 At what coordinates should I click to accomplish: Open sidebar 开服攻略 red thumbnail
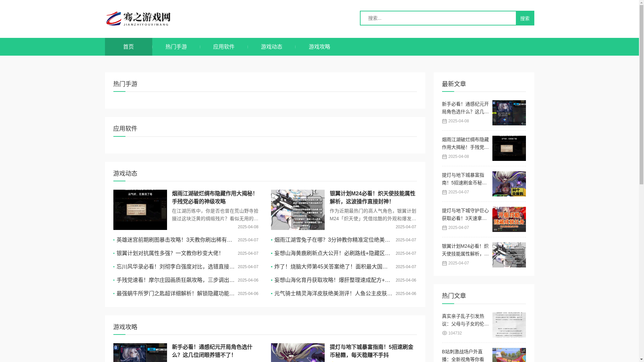tap(509, 219)
